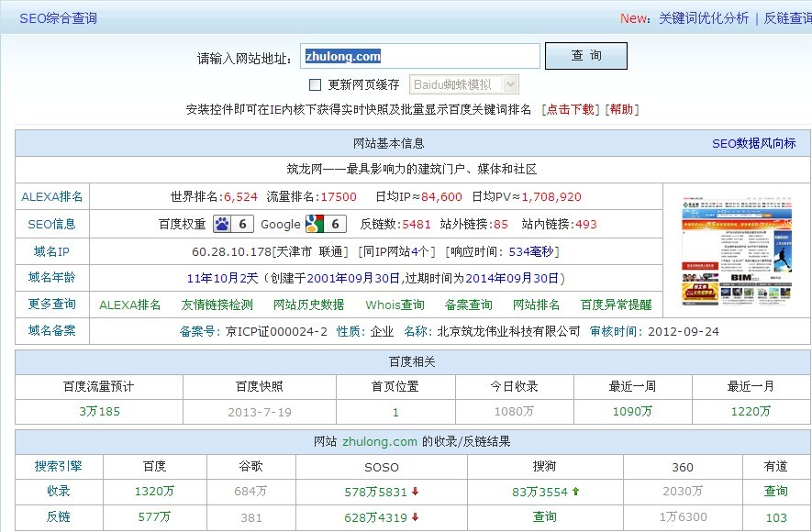Click the 域名年龄 row label

(51, 277)
